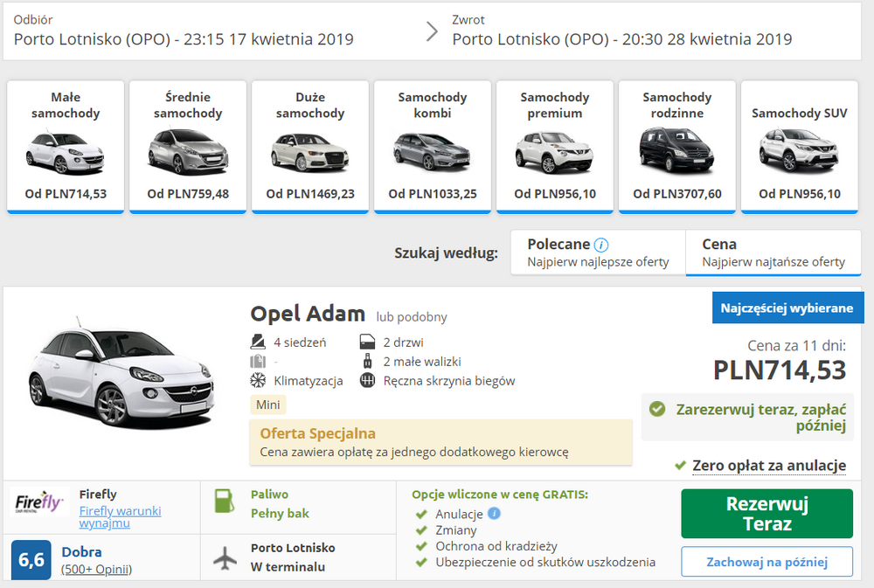Click the Oferta Specjalna heading
This screenshot has height=588, width=874.
[318, 433]
